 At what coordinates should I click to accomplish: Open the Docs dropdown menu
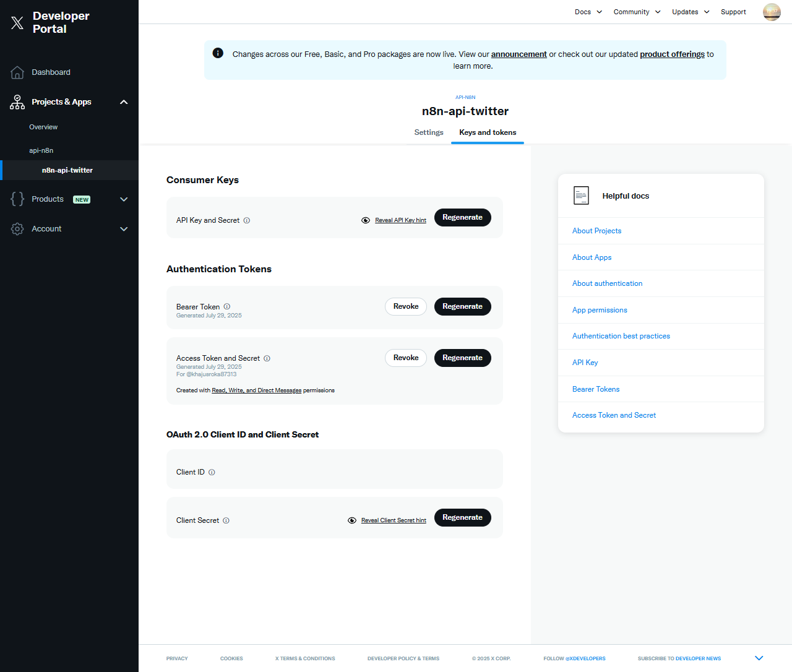tap(588, 12)
